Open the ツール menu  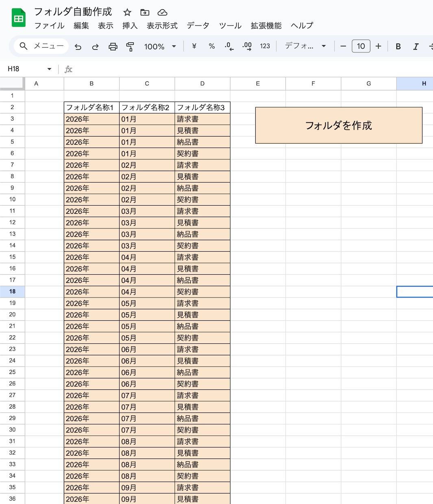[x=230, y=26]
